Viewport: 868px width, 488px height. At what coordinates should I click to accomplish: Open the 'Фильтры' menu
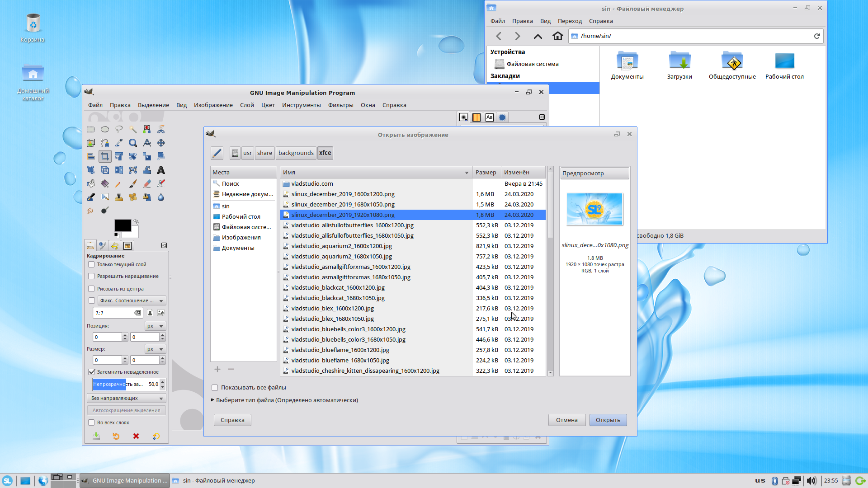(x=340, y=105)
